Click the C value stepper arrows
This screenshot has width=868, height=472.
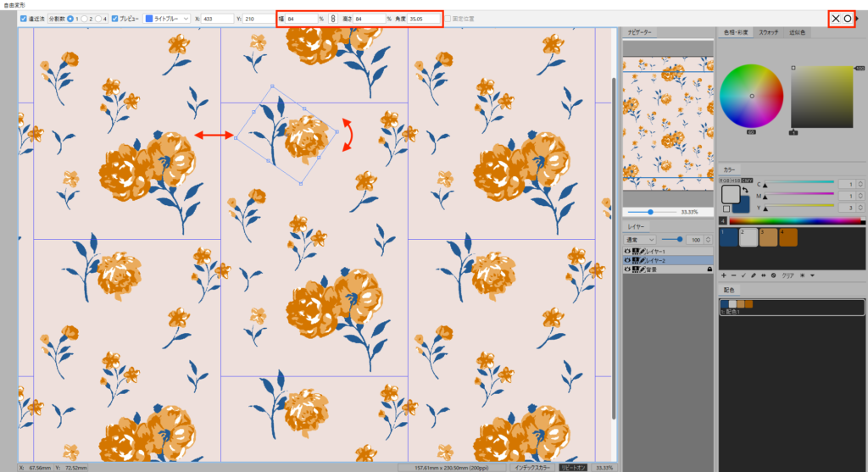point(860,184)
